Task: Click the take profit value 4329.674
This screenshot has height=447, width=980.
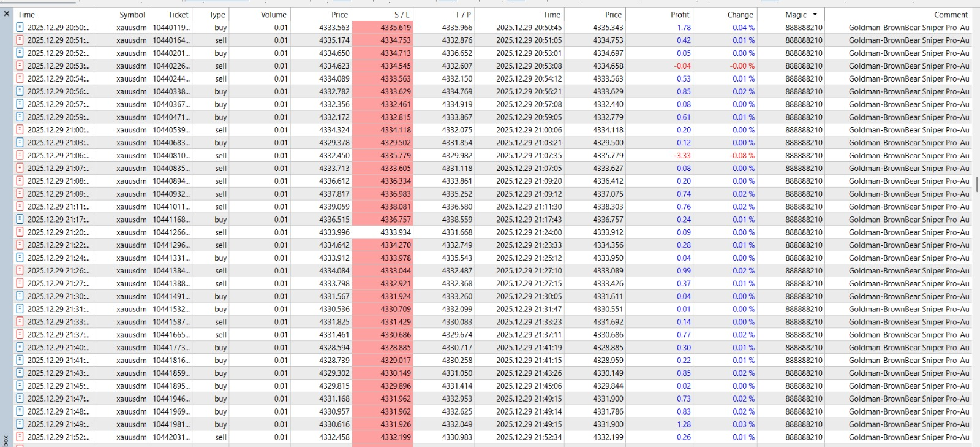Action: tap(457, 335)
